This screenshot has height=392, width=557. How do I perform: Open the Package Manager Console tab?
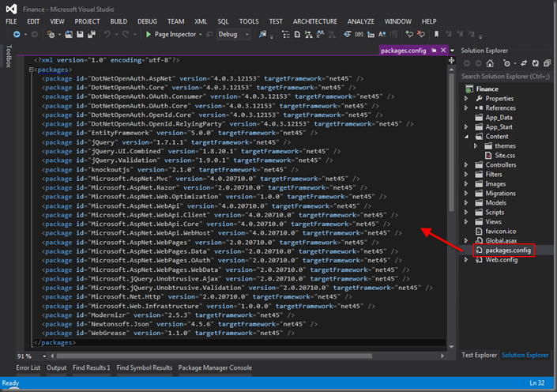pos(215,367)
